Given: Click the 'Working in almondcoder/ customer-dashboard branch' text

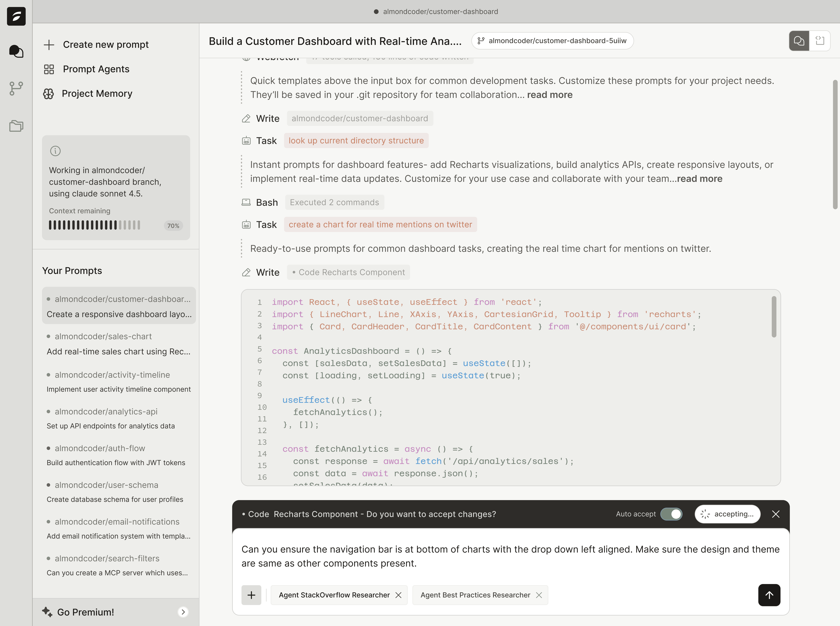Looking at the screenshot, I should (105, 182).
